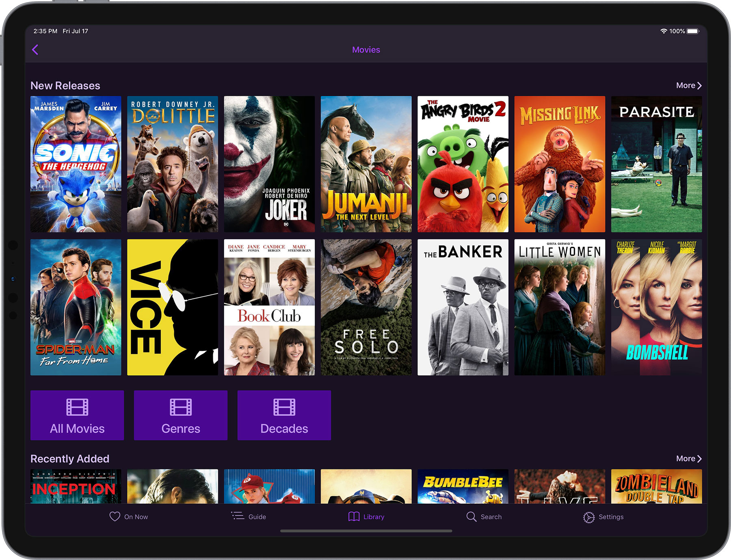
Task: Expand More next to Recently Added
Action: (x=688, y=458)
